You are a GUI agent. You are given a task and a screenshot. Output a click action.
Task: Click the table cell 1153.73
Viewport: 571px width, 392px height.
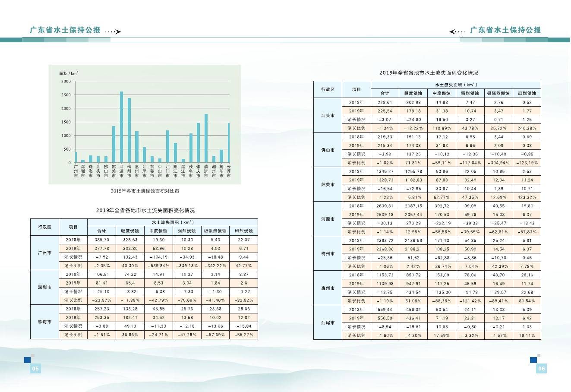(385, 275)
